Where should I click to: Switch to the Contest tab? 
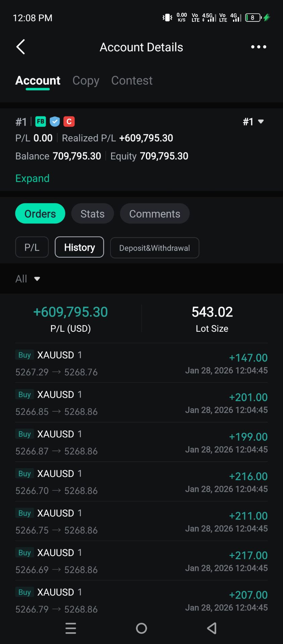click(x=132, y=80)
